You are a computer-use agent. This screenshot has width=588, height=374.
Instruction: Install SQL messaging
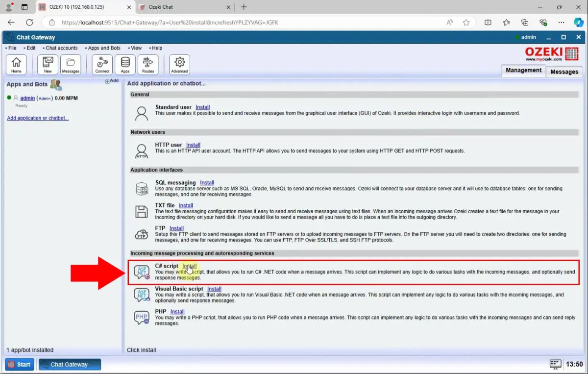(207, 183)
